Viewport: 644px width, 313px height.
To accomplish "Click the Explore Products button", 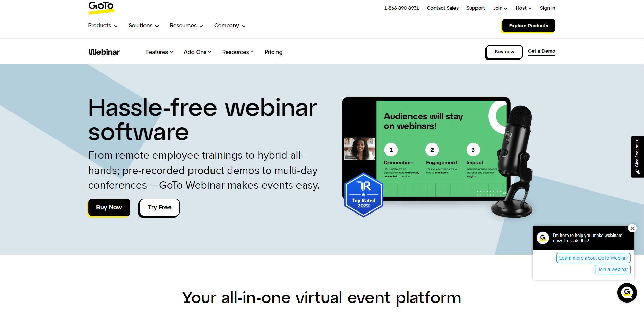I will (x=528, y=26).
